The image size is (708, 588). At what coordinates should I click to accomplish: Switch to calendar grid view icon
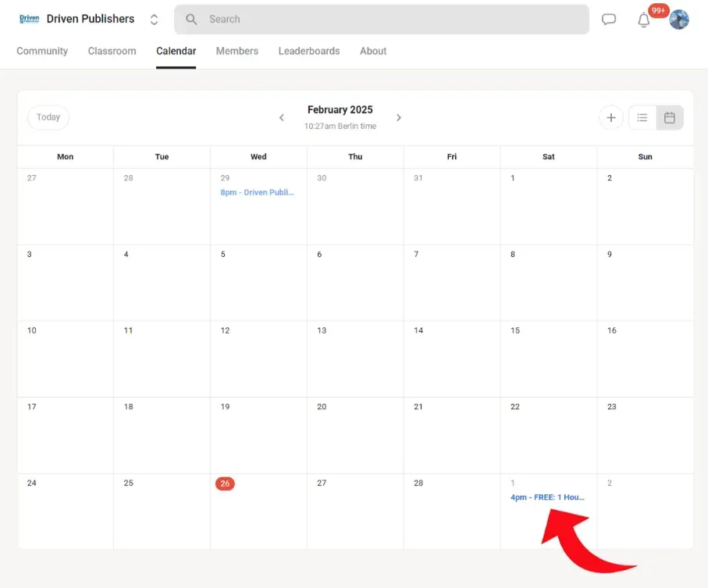[x=670, y=118]
